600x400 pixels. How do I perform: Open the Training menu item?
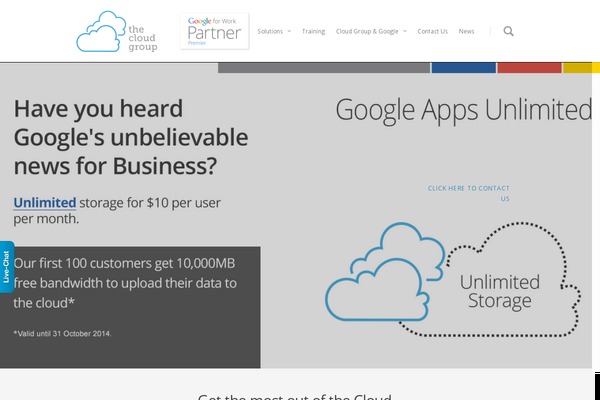(x=313, y=31)
